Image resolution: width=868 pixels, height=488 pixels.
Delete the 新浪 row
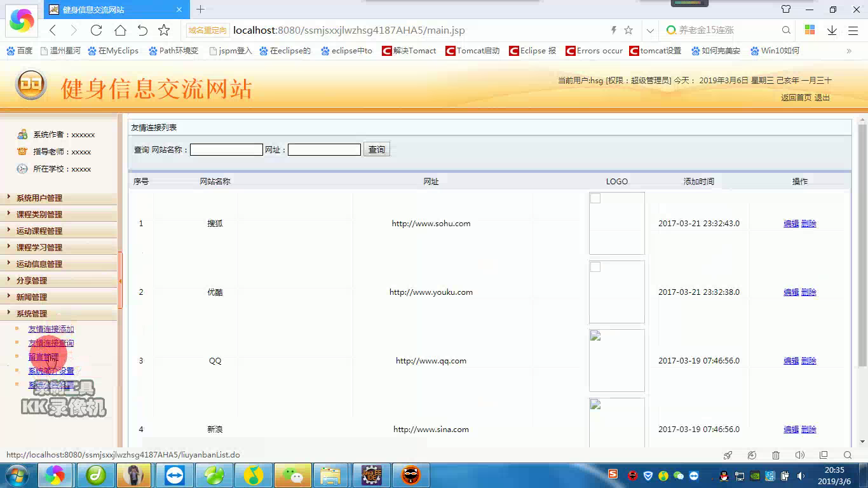click(809, 430)
